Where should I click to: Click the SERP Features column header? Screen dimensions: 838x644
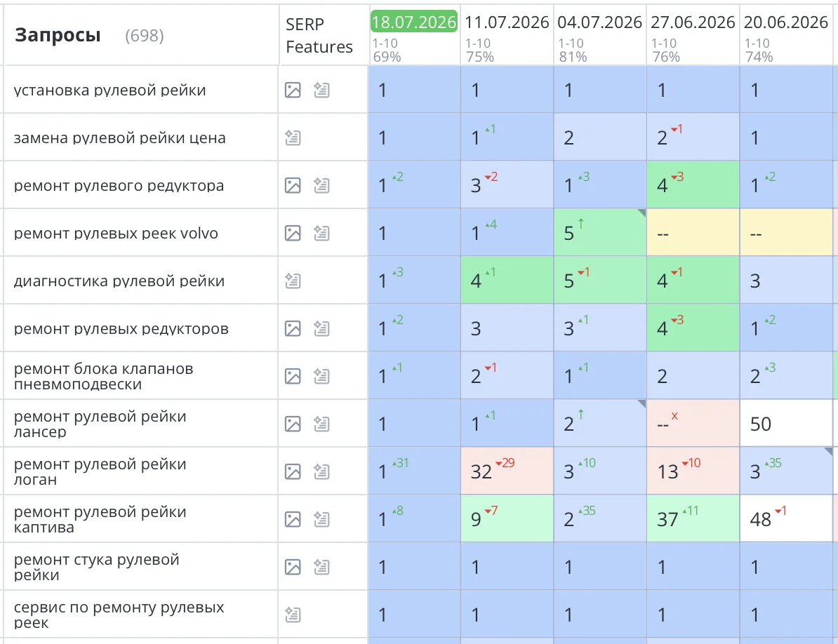[x=319, y=35]
